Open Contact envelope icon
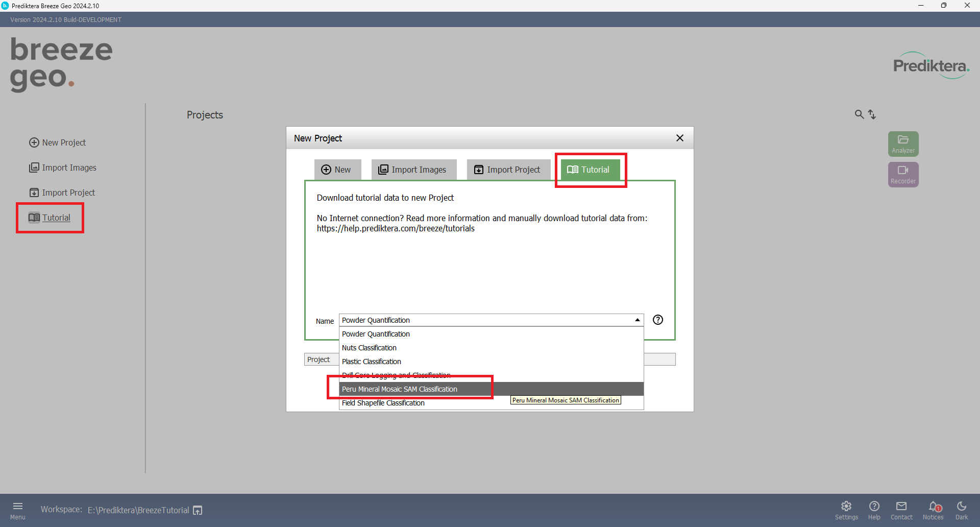The image size is (980, 527). pyautogui.click(x=901, y=510)
